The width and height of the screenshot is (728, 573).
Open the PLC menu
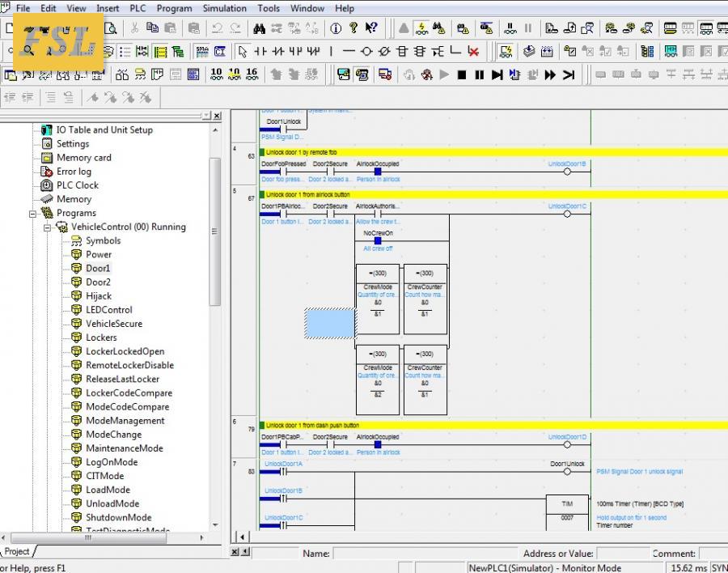(x=137, y=8)
